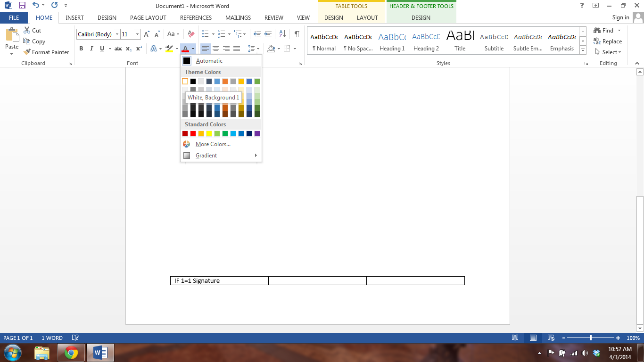Switch to Read Mode view

(515, 338)
